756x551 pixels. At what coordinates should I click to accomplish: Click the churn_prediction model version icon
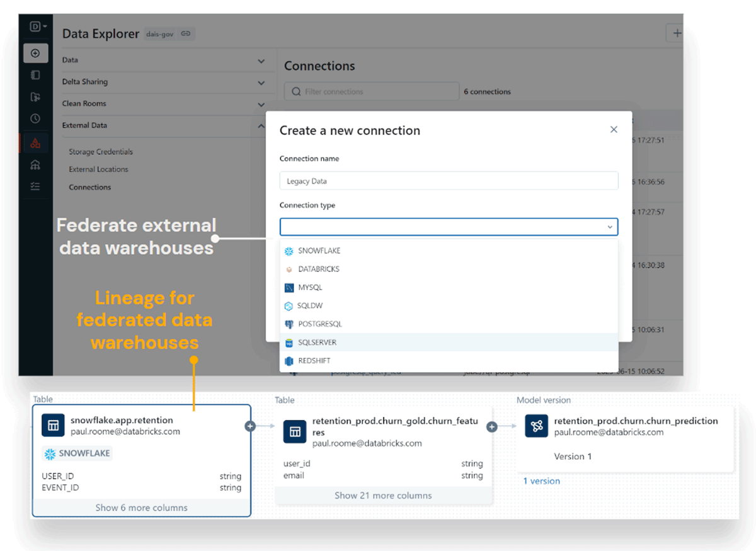tap(536, 426)
